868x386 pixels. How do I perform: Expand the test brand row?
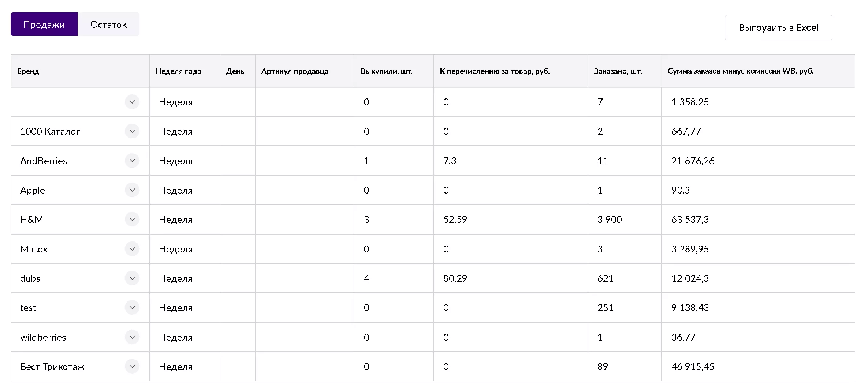(132, 308)
